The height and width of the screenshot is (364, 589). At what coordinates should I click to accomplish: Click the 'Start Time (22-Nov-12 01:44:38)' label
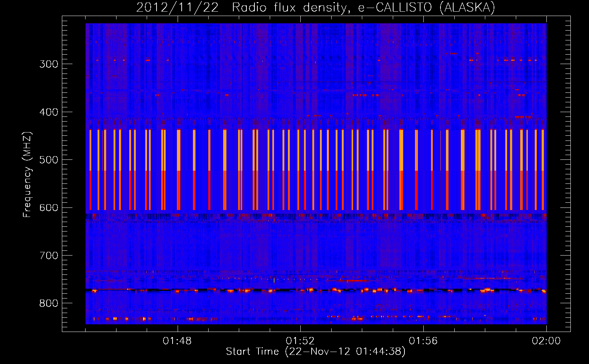[316, 352]
